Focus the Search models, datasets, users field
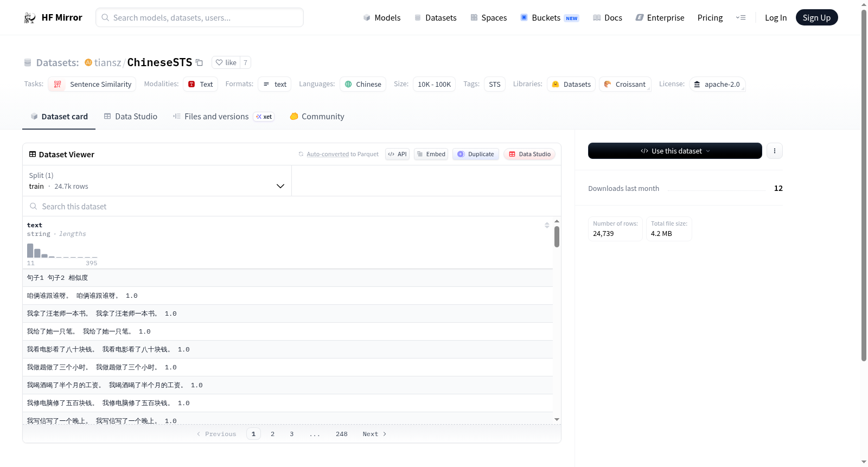Image resolution: width=868 pixels, height=467 pixels. pos(200,17)
